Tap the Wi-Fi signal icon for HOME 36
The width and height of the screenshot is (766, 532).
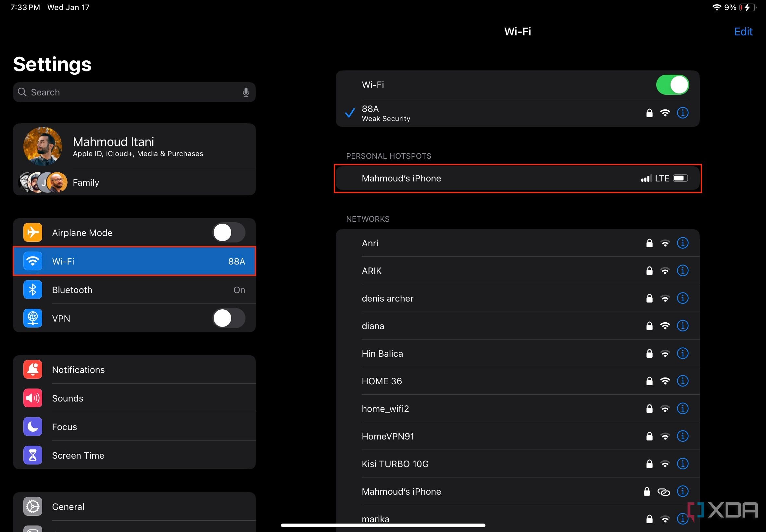coord(665,381)
